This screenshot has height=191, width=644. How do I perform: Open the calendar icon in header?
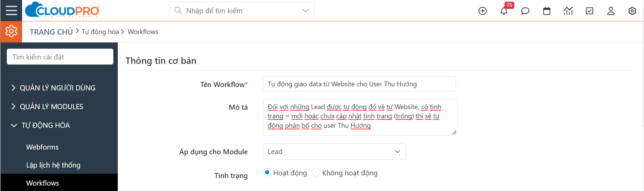pos(547,11)
